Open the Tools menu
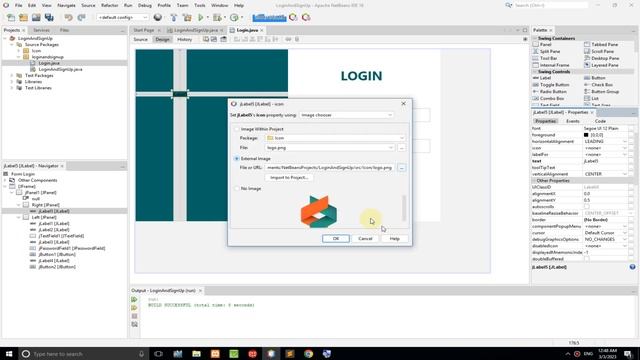The image size is (640, 360). [200, 5]
